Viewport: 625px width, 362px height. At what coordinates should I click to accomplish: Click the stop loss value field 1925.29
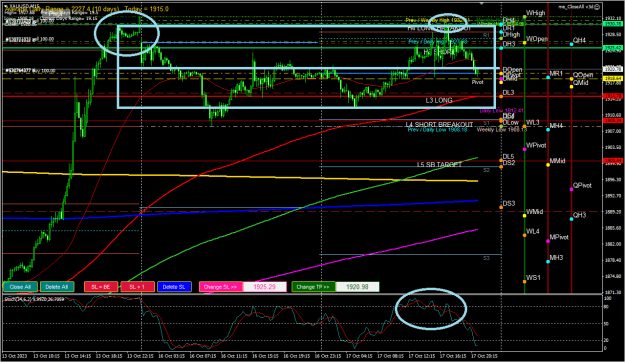265,287
